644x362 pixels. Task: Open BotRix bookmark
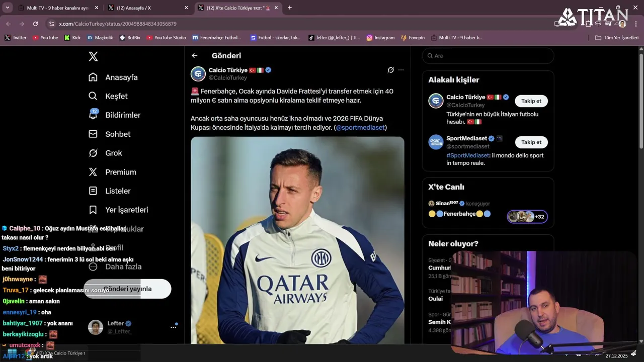[130, 38]
